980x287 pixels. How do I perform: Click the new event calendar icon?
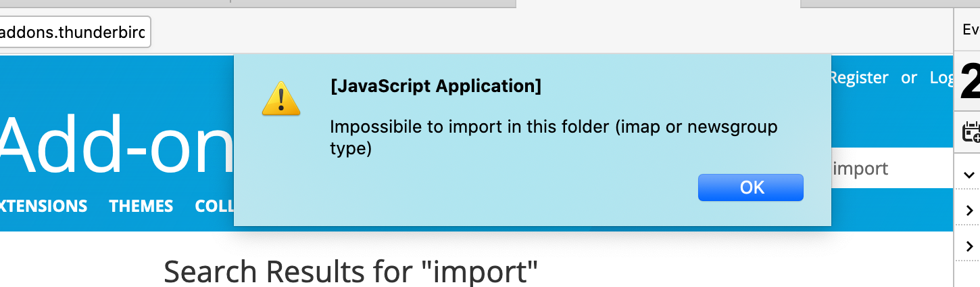tap(971, 132)
